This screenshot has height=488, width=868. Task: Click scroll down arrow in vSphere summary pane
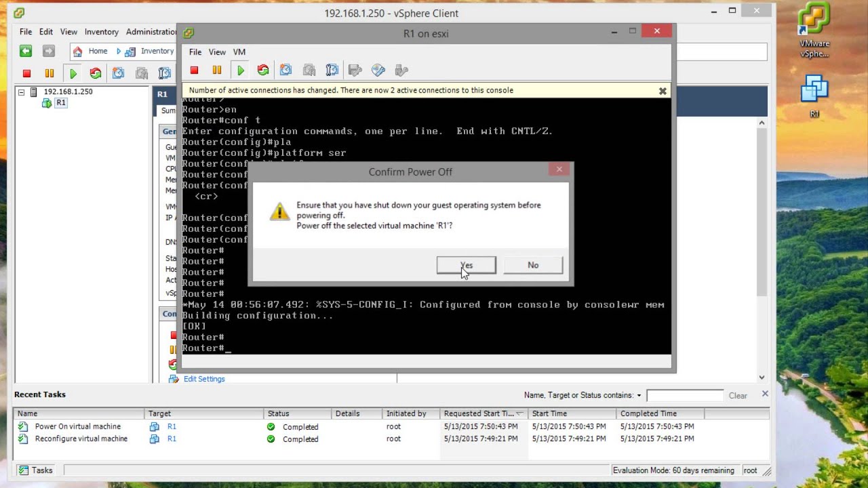pyautogui.click(x=762, y=378)
